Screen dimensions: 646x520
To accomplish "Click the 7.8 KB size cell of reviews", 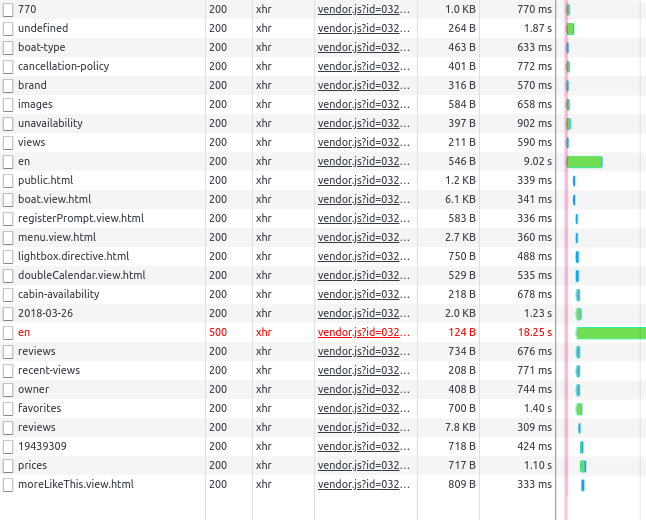I will pos(460,427).
